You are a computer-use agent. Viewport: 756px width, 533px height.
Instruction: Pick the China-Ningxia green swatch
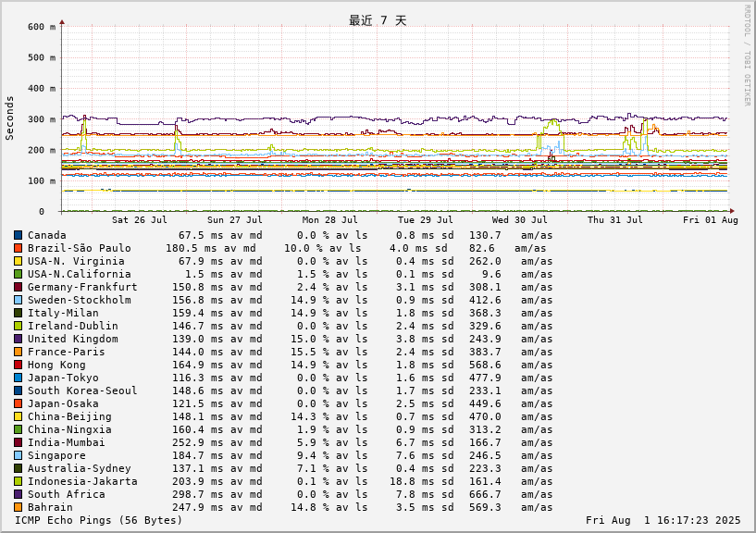point(19,429)
